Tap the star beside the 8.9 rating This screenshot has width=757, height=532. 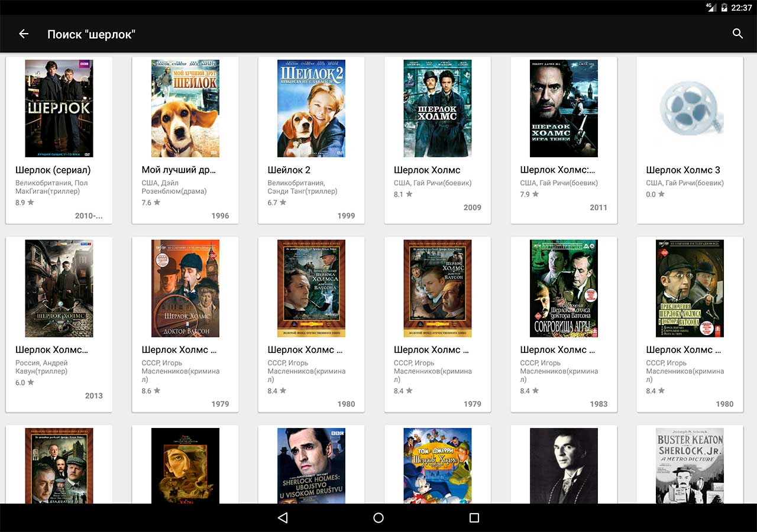pos(31,202)
